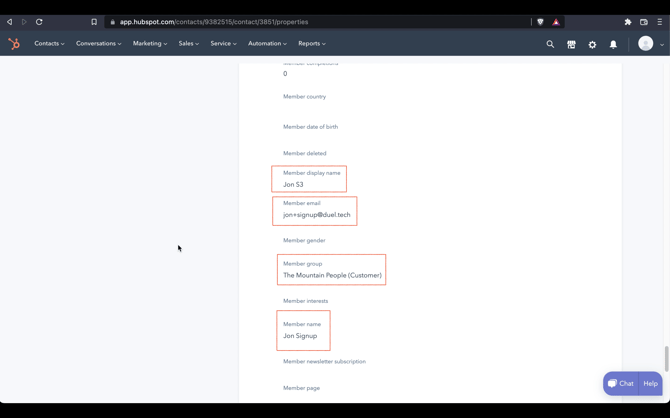This screenshot has width=670, height=418.
Task: Open the search magnifier icon
Action: (x=550, y=44)
